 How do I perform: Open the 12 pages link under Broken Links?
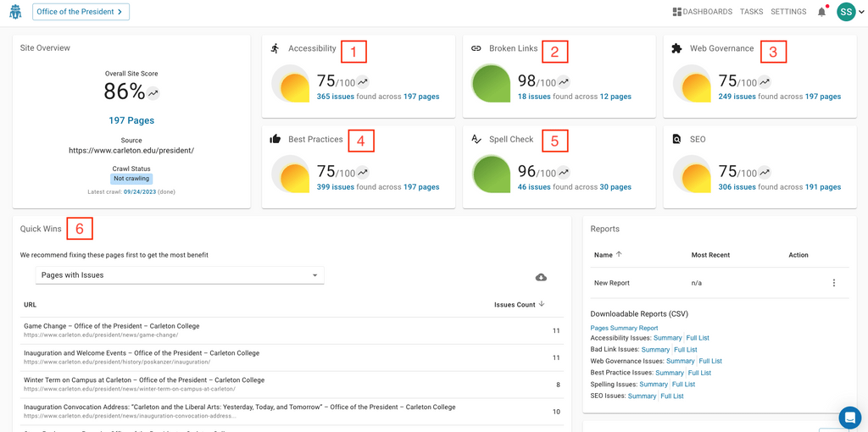point(614,97)
